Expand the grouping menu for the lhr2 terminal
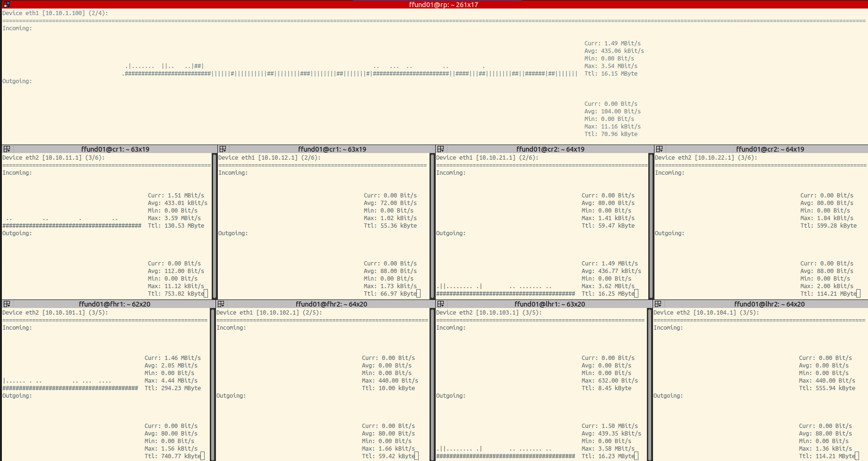Viewport: 868px width, 461px height. (658, 304)
